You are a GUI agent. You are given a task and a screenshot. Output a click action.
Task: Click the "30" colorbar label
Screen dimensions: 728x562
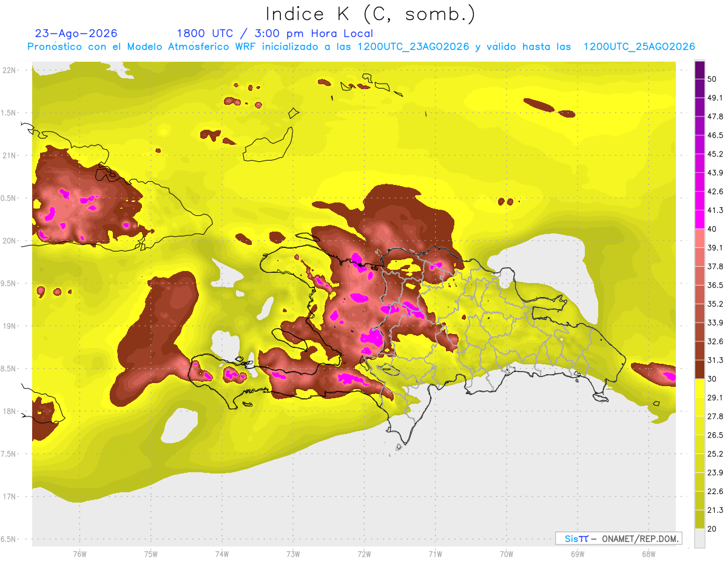713,379
